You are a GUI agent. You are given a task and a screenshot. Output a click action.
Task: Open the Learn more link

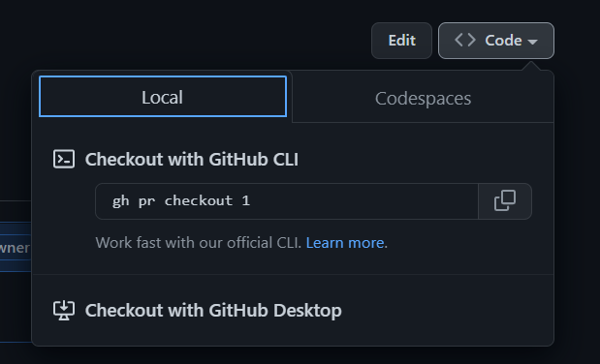[x=345, y=243]
